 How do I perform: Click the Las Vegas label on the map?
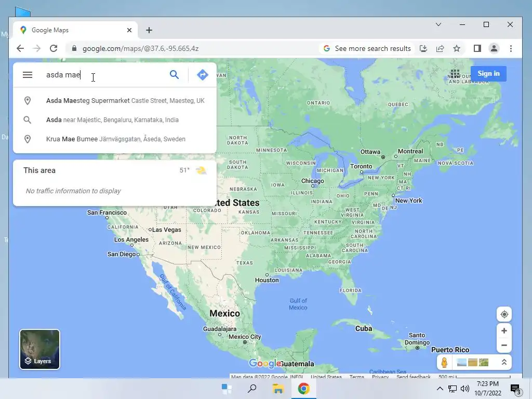(x=167, y=230)
